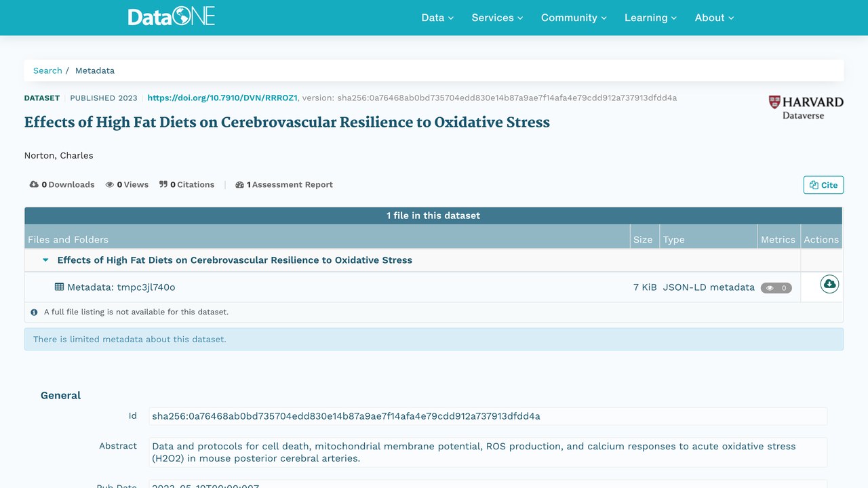The height and width of the screenshot is (488, 868).
Task: Open the dataset DOI link
Action: tap(222, 98)
